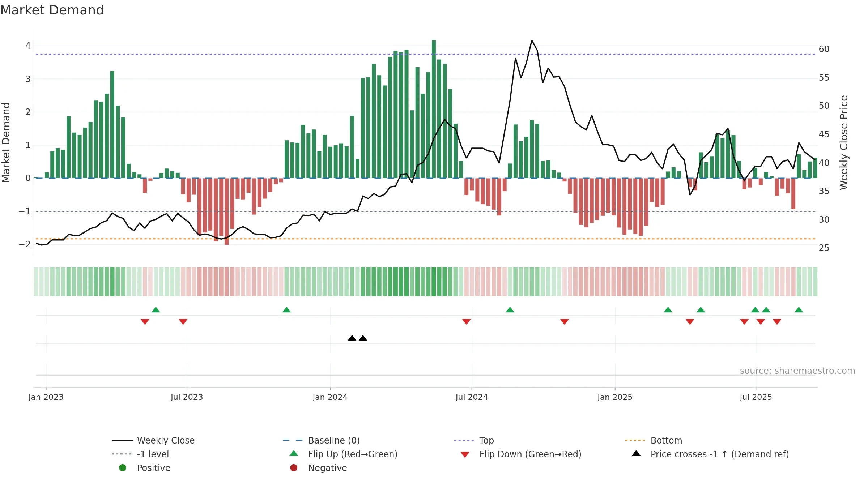Click the red flip-down marker in late 2024
Screen dimensions: 868x488
(564, 322)
